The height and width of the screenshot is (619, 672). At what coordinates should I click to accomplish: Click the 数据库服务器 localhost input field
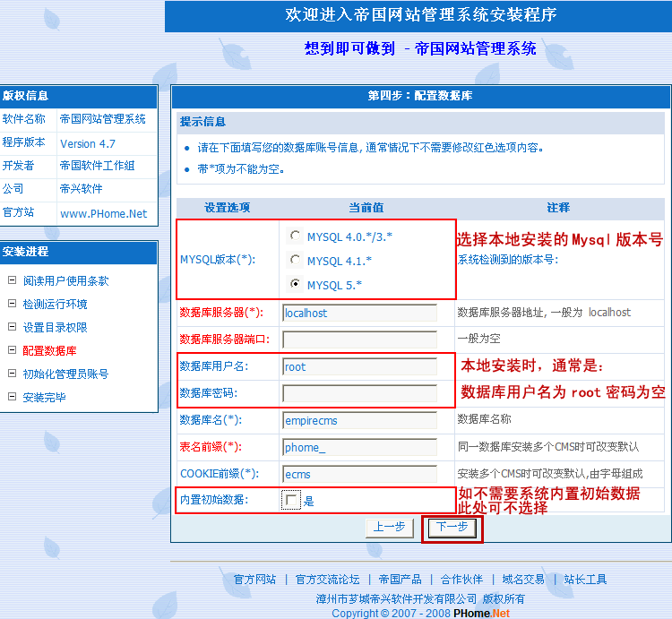tap(359, 313)
